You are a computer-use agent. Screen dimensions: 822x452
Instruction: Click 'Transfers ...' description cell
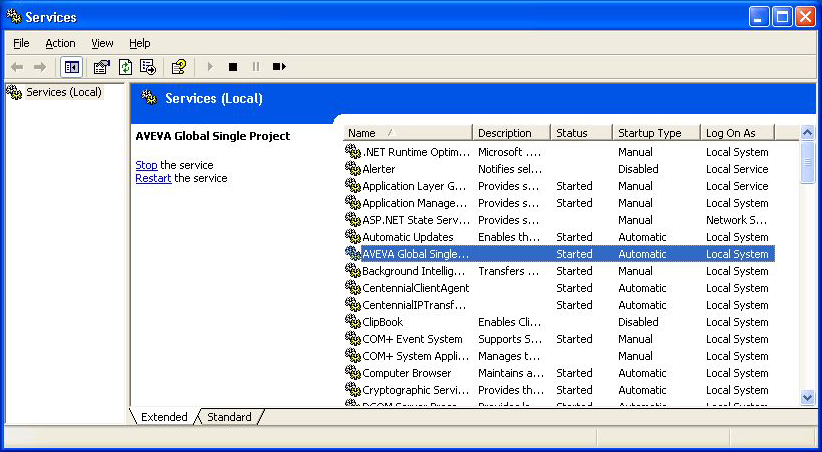(x=509, y=271)
